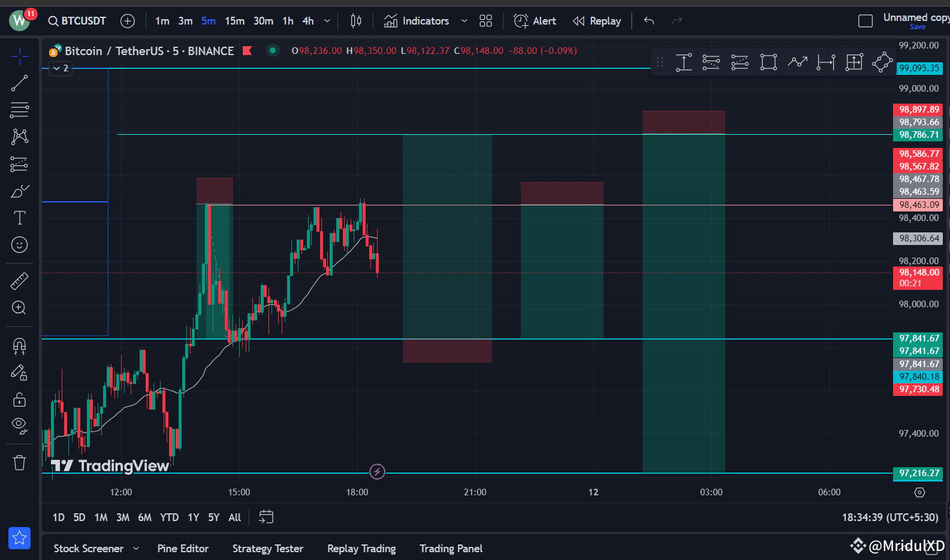Screen dimensions: 950x560
Task: Switch to the 30m timeframe
Action: click(263, 21)
